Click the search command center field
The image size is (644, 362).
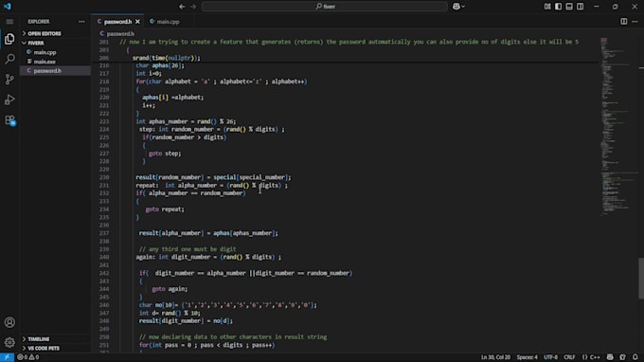325,7
